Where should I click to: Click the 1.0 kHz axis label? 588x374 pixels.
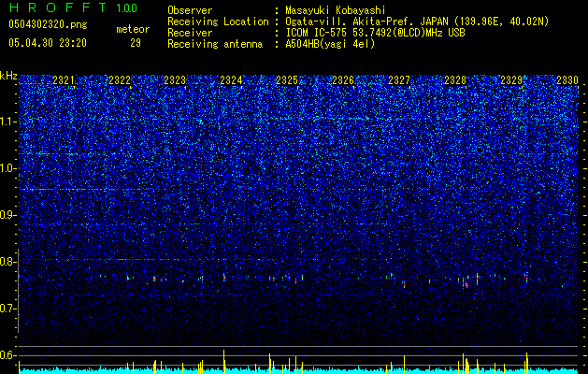[7, 168]
